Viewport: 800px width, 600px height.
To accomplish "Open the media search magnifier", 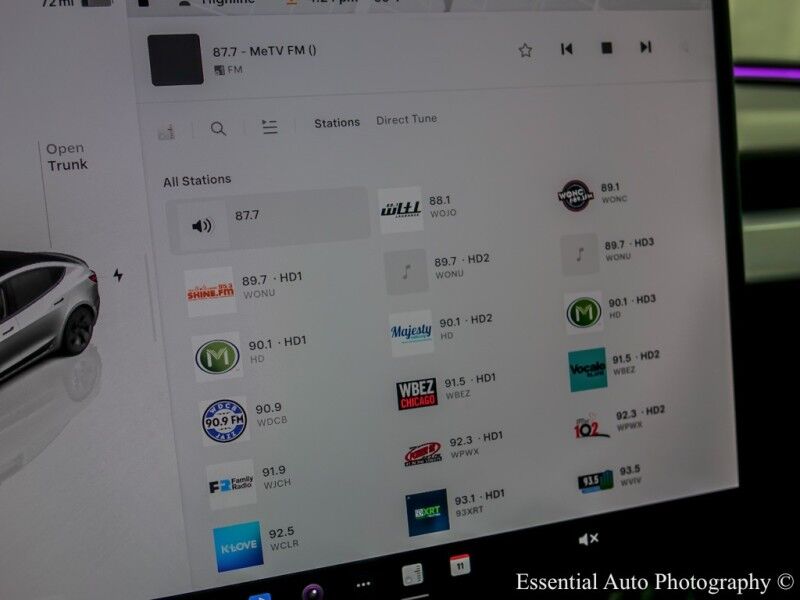I will 218,128.
